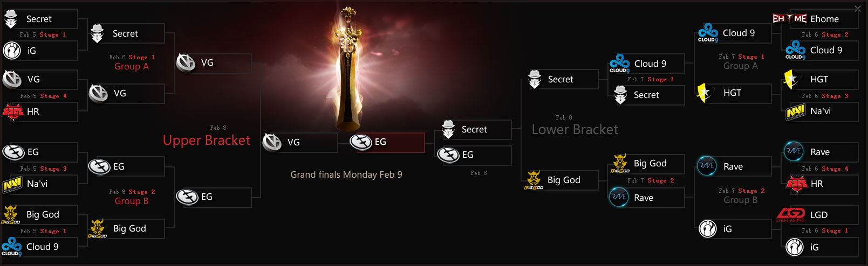Select Secret vs iG Feb 5 Stage 1
The image size is (868, 266).
pos(43,35)
